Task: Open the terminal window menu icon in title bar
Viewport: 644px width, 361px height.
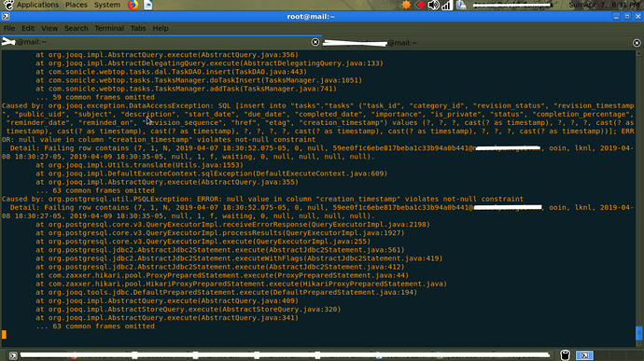Action: [6, 17]
